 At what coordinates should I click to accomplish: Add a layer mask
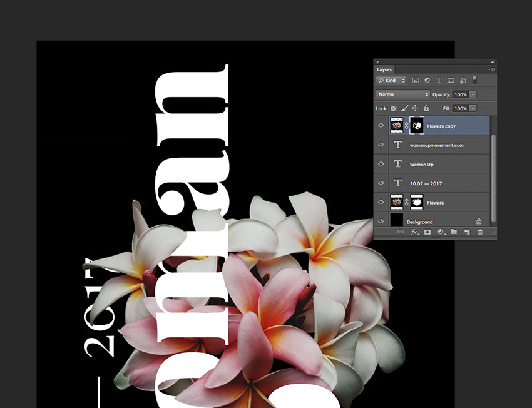[x=427, y=232]
